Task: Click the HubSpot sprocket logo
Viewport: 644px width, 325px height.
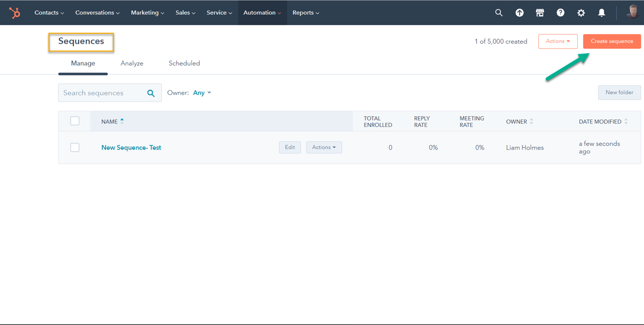Action: [x=15, y=12]
